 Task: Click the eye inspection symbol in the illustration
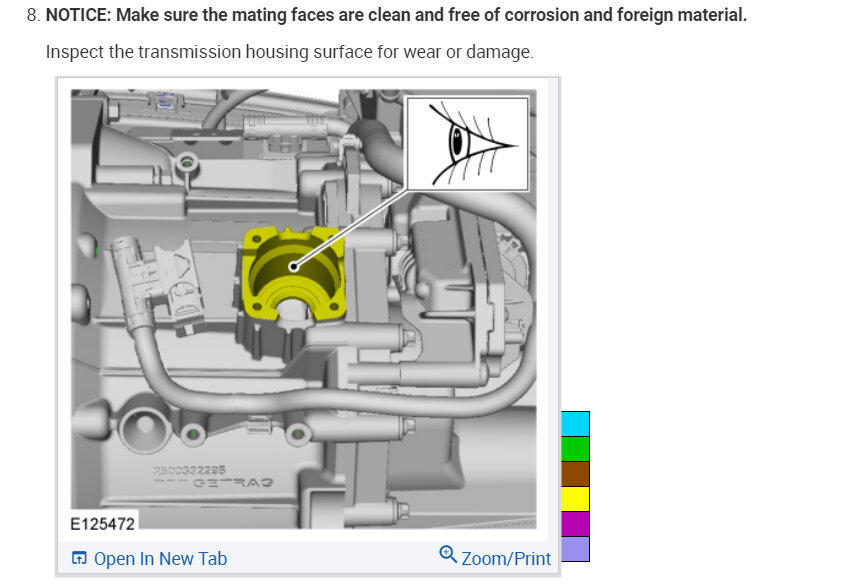pos(467,144)
